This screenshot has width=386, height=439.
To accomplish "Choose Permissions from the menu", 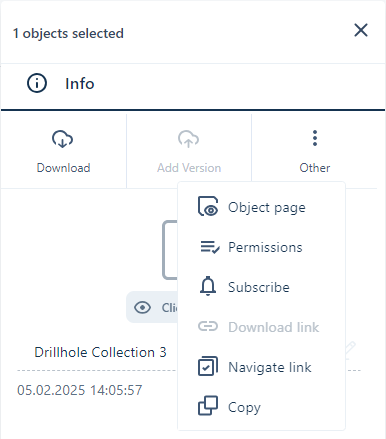I will 261,247.
